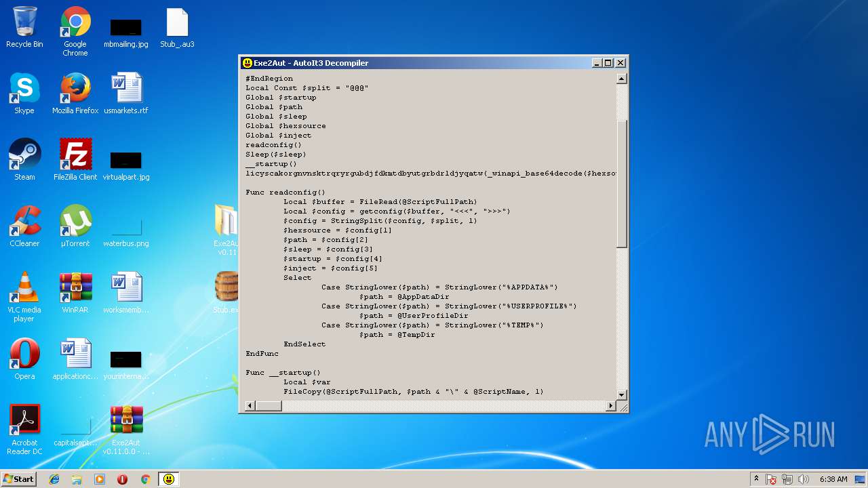Open Action Center flag tray icon

[x=772, y=479]
